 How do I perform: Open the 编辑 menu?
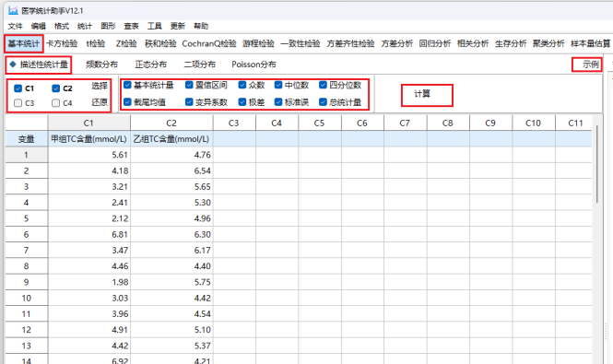click(x=39, y=26)
